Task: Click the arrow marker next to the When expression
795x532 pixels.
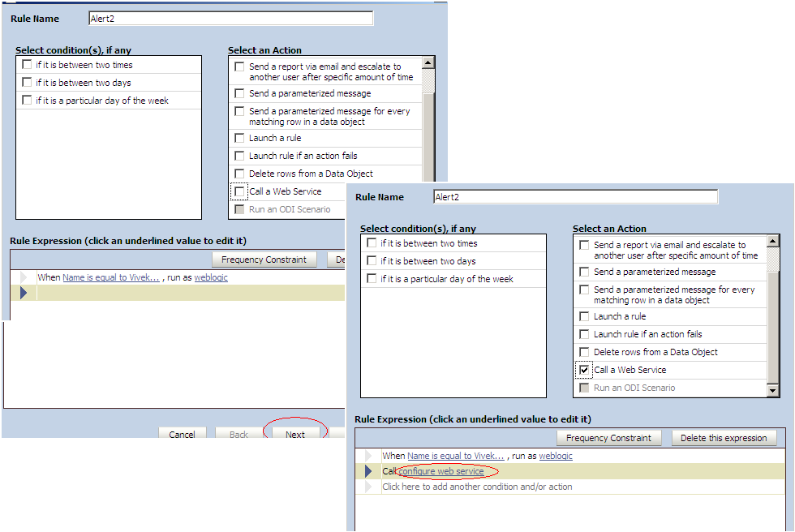Action: [x=371, y=456]
